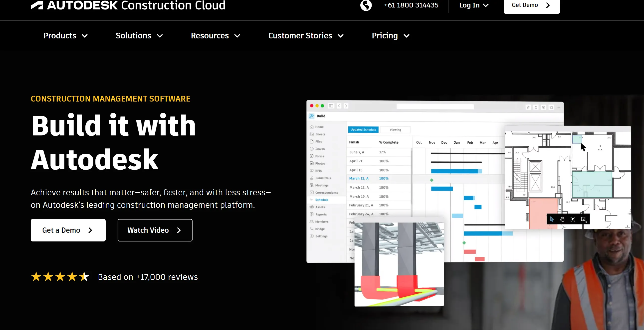Click the RFIs icon in Build sidebar
The height and width of the screenshot is (330, 644).
312,171
